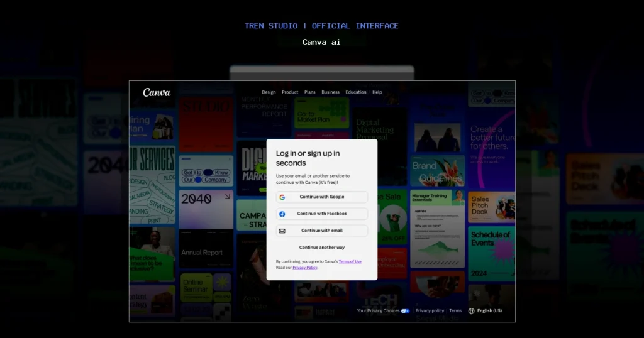Open the Get to Know Our Company template
644x338 pixels.
[206, 172]
